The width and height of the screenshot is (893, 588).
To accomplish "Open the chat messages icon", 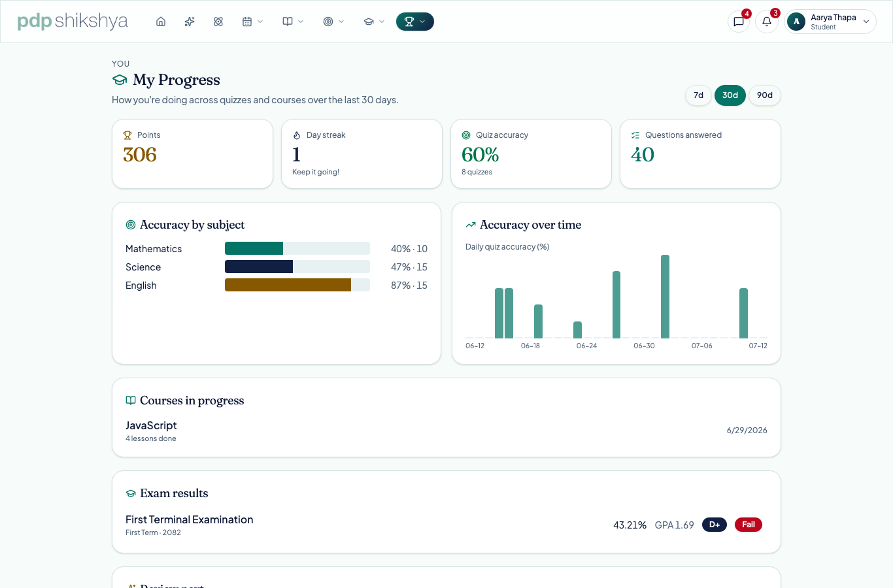I will tap(739, 22).
